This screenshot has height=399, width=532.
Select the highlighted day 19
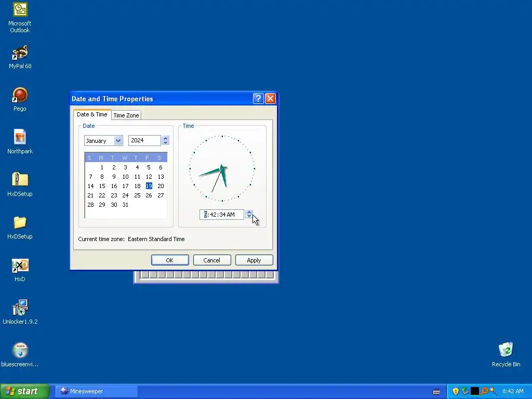[x=149, y=186]
